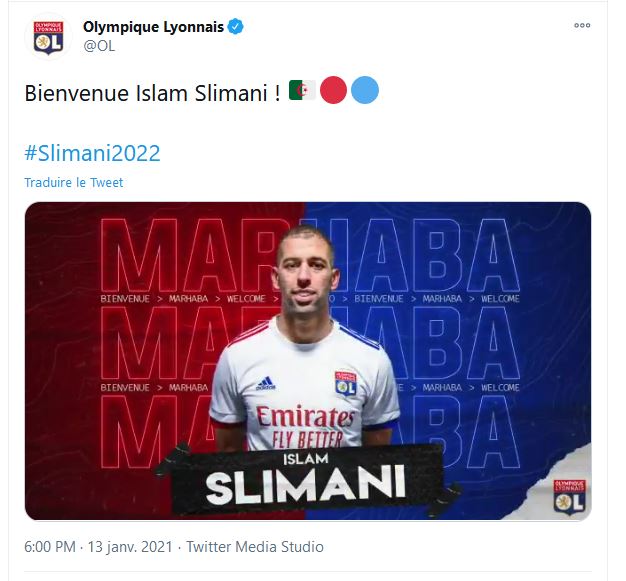Click the red circle emoji
Image resolution: width=626 pixels, height=581 pixels.
coord(333,90)
